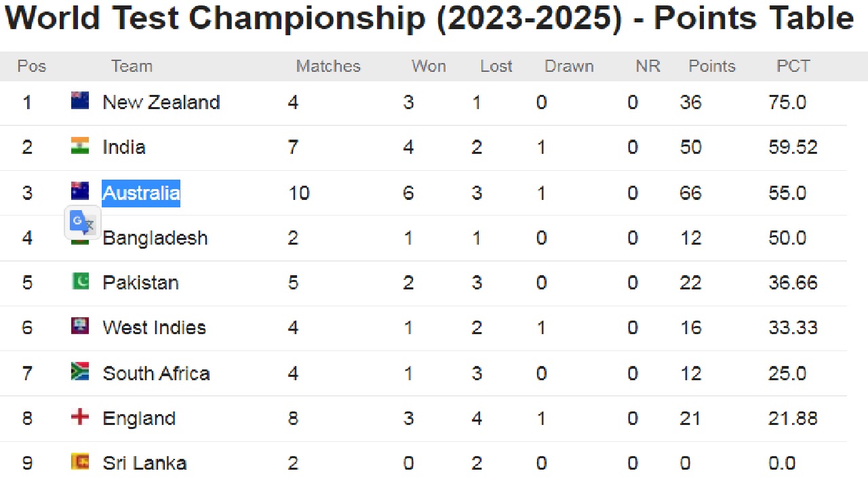Click the Won column header
The height and width of the screenshot is (488, 868).
click(x=429, y=66)
